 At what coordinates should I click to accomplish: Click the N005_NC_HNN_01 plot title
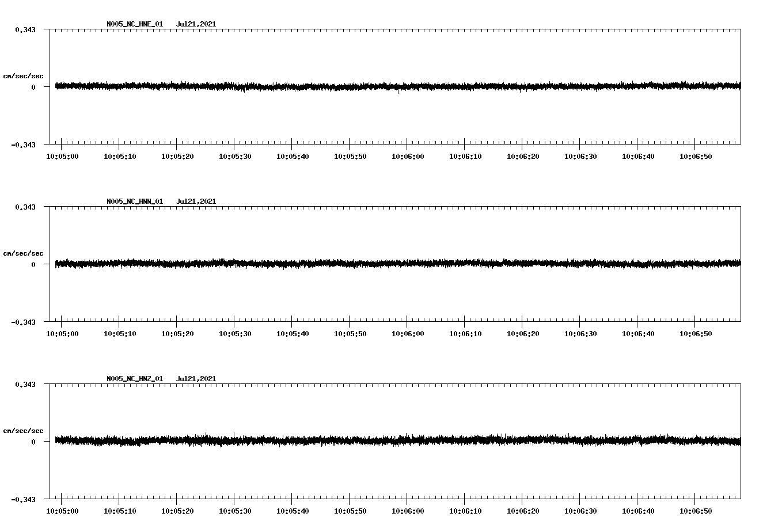tap(135, 202)
